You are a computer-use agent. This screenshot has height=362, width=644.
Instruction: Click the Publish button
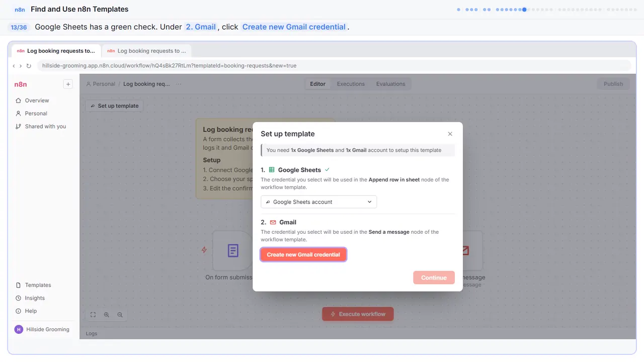613,84
